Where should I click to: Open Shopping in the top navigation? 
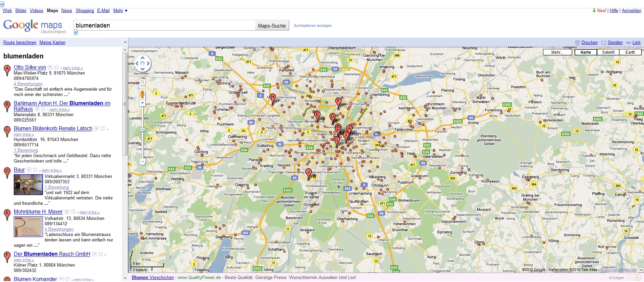click(x=85, y=11)
